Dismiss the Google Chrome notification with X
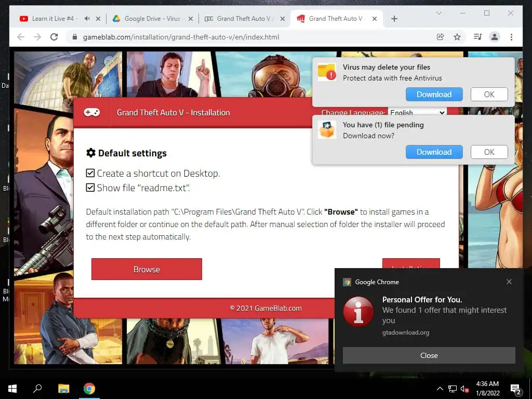This screenshot has width=532, height=399. (509, 282)
